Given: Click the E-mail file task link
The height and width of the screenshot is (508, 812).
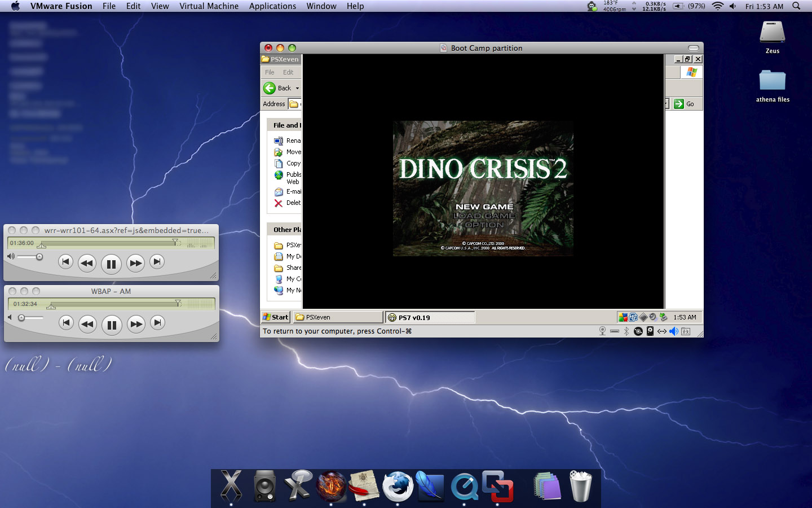Looking at the screenshot, I should point(288,191).
